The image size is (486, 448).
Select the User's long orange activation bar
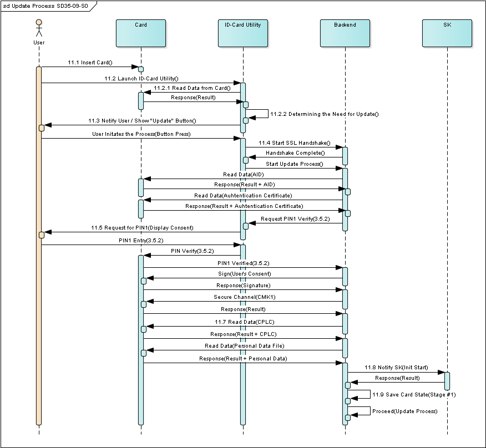[39, 246]
